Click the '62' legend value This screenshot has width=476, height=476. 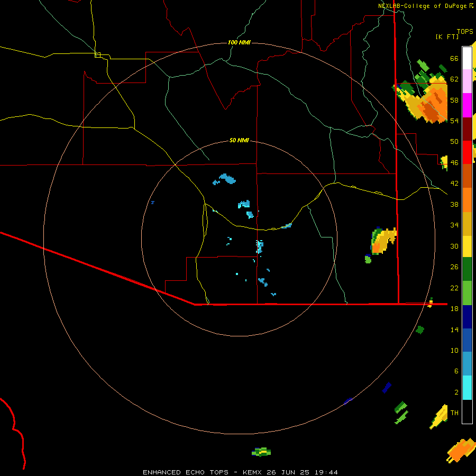coord(454,79)
